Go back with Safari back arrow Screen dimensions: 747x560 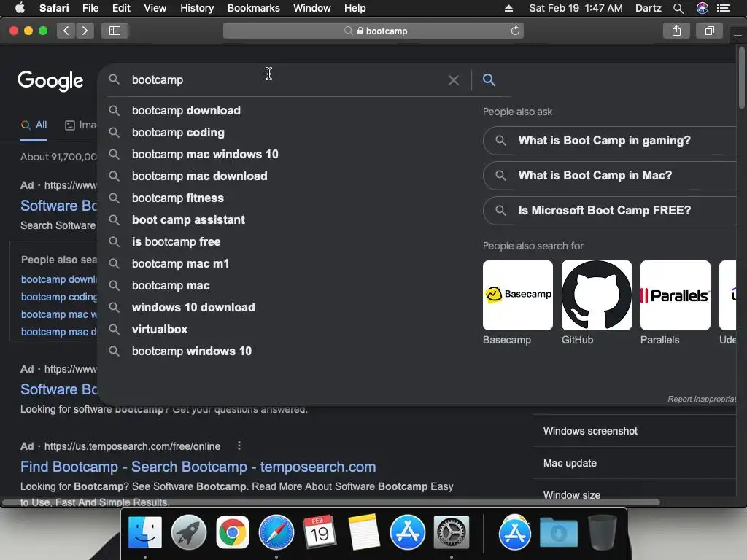point(66,31)
